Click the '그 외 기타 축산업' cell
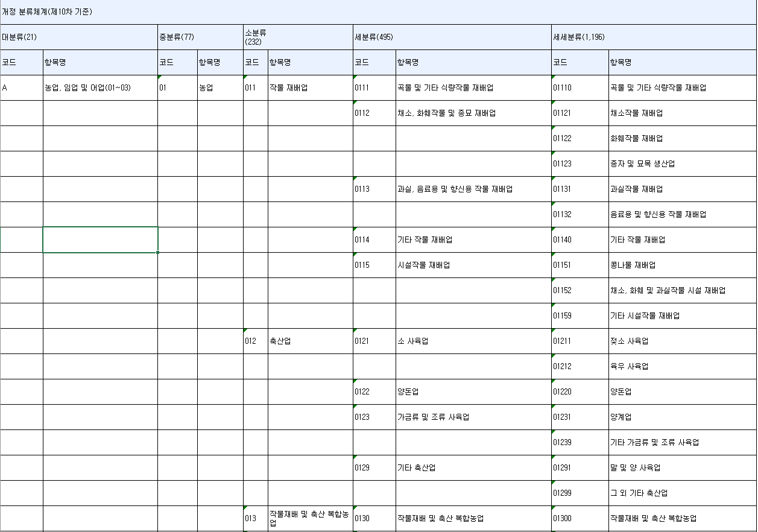758x532 pixels. (x=683, y=493)
